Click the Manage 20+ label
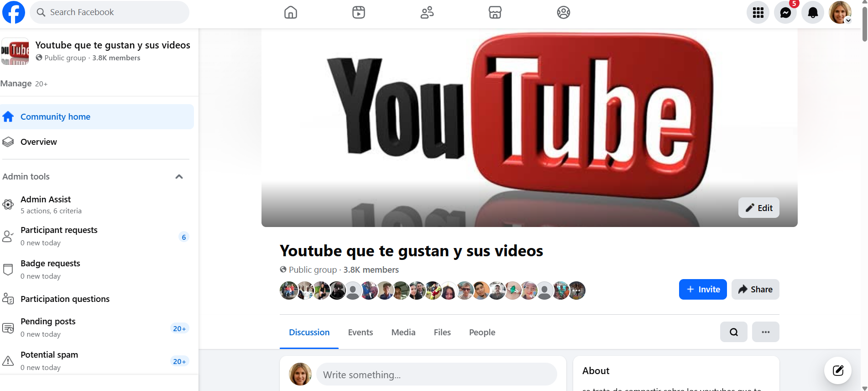This screenshot has height=391, width=868. point(24,84)
